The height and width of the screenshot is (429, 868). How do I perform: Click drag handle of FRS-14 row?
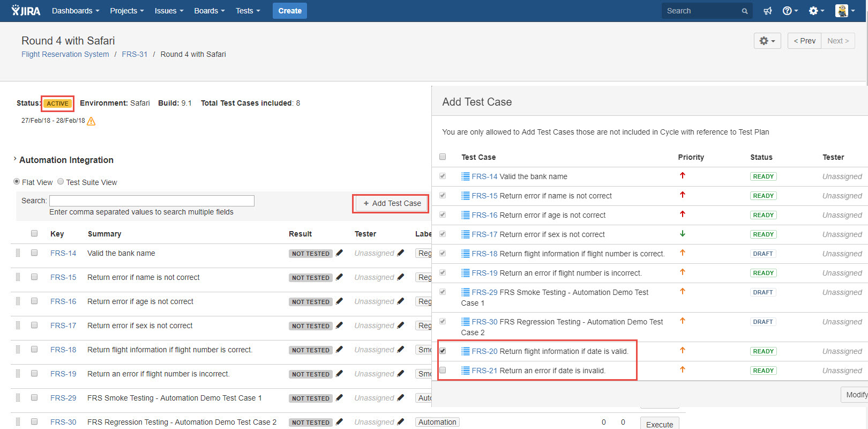tap(18, 253)
